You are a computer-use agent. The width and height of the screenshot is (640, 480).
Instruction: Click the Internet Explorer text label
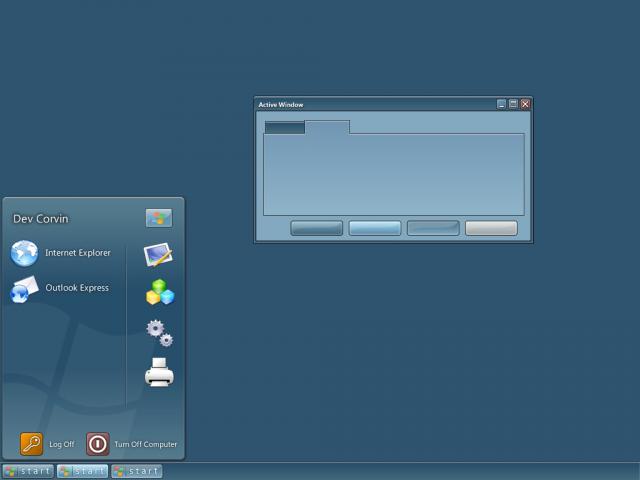coord(78,253)
